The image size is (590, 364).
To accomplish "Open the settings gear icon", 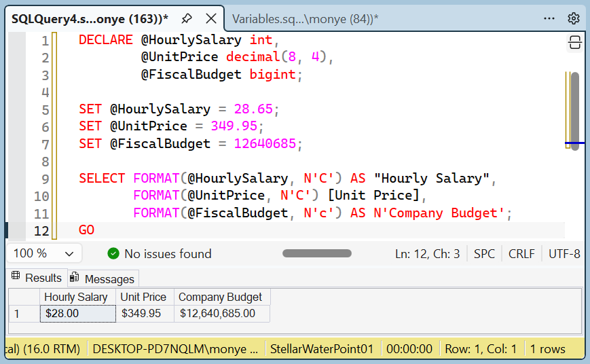I will click(x=574, y=18).
